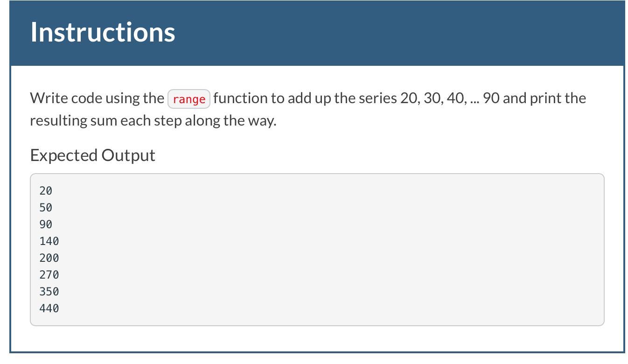Screen dimensions: 628x364
Task: Click the Expected Output heading
Action: click(x=92, y=155)
